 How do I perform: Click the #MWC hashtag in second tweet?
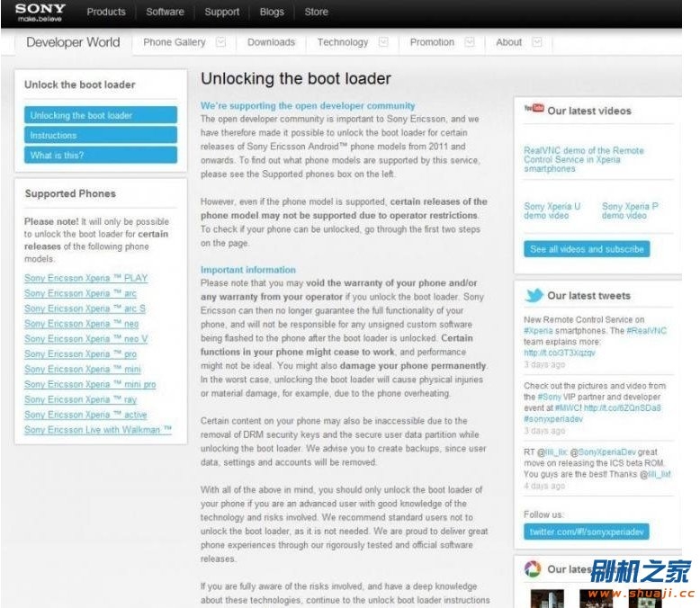[x=567, y=408]
